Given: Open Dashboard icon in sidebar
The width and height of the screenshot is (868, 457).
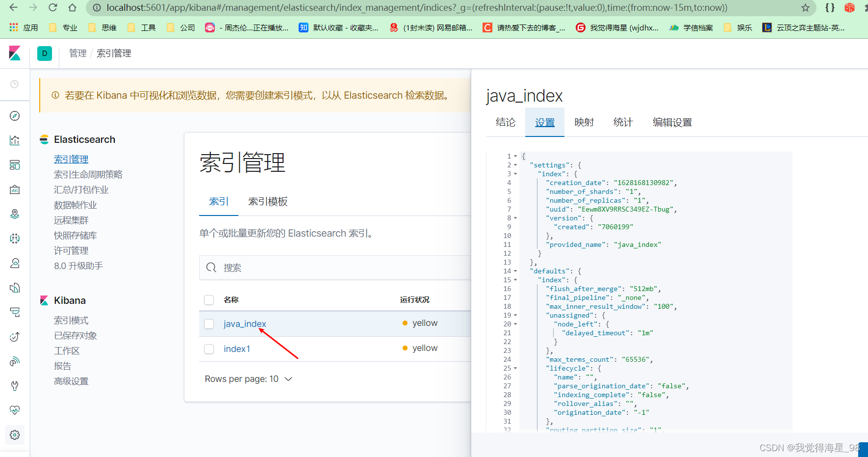Looking at the screenshot, I should tap(15, 165).
